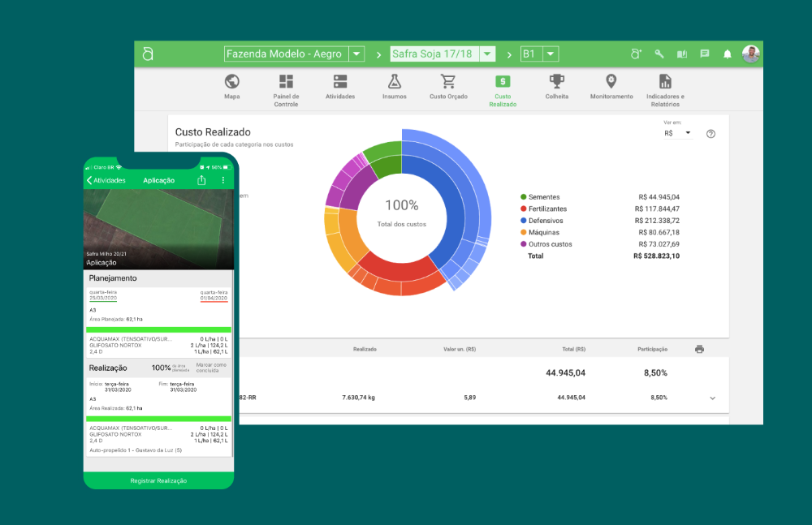Viewport: 812px width, 525px height.
Task: Print the cost table using printer icon
Action: click(700, 349)
